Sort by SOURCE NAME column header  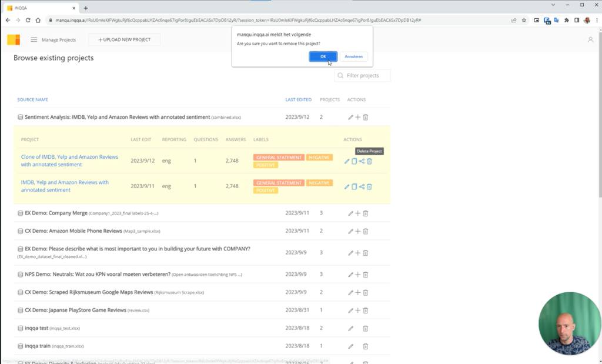tap(33, 99)
